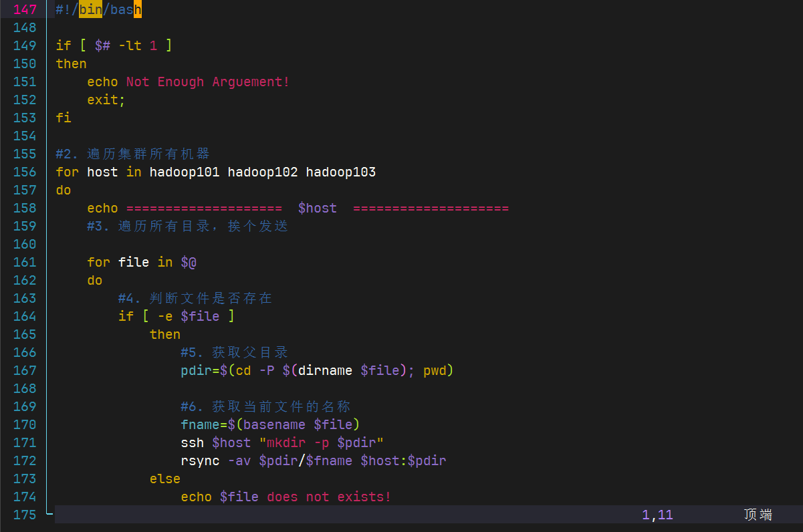The height and width of the screenshot is (532, 803).
Task: Click the '顶端' status bar indicator
Action: 758,515
